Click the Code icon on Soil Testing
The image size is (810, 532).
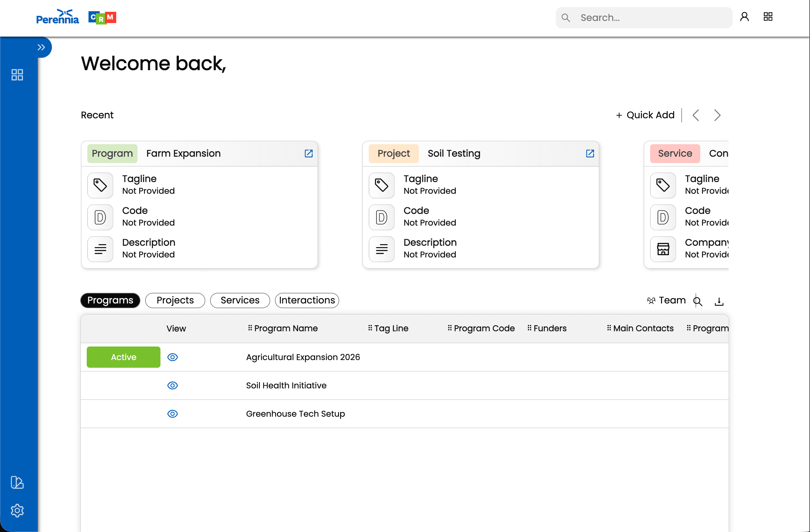(382, 217)
